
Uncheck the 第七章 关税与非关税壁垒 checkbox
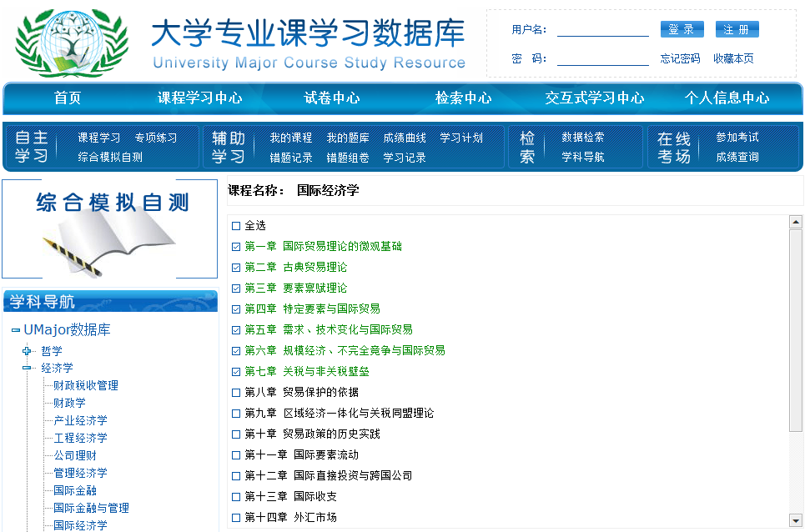coord(236,372)
